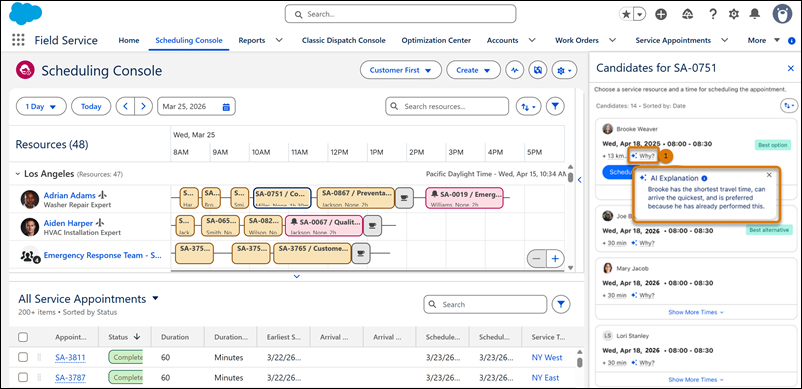Click Aiden Harper's coffee break icon

click(373, 226)
